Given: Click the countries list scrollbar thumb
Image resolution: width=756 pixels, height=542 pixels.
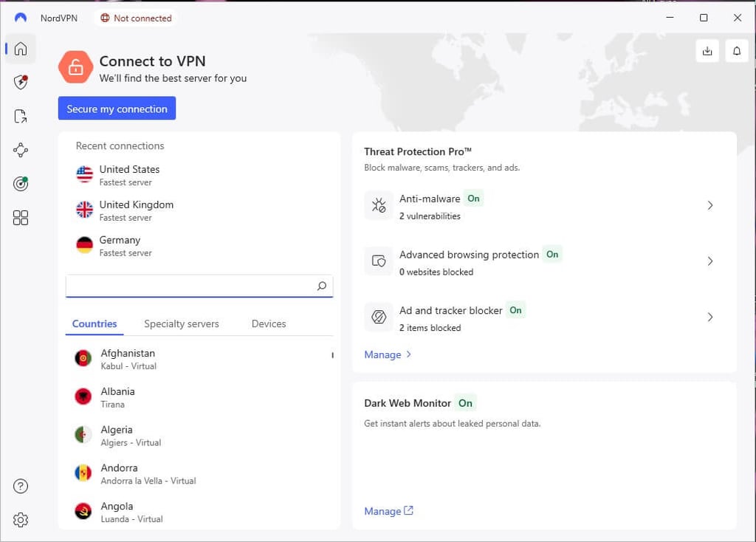Looking at the screenshot, I should pos(332,355).
